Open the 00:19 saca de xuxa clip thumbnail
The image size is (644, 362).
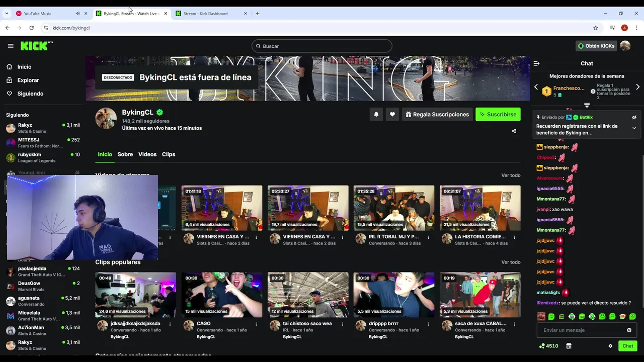tap(480, 295)
